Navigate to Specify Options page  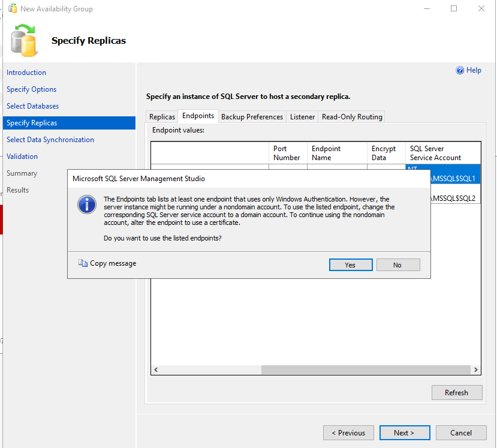coord(32,89)
